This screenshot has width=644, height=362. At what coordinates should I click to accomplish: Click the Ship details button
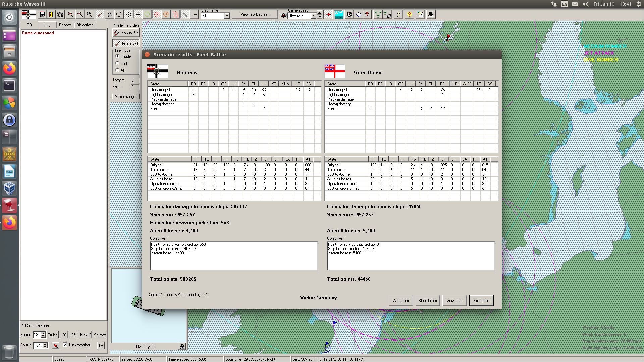pyautogui.click(x=428, y=301)
